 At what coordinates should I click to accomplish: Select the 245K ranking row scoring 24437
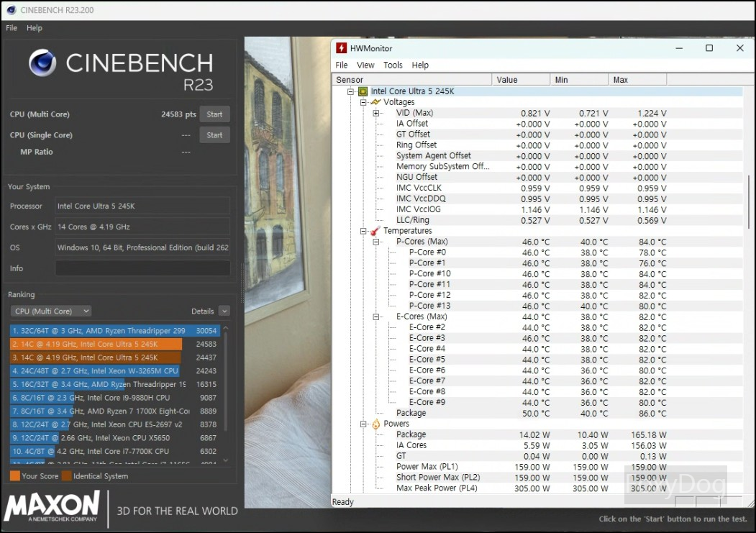pyautogui.click(x=115, y=357)
